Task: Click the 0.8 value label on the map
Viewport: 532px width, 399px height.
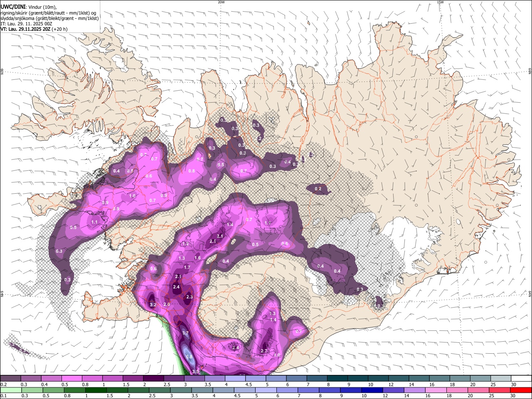Action: click(x=192, y=171)
